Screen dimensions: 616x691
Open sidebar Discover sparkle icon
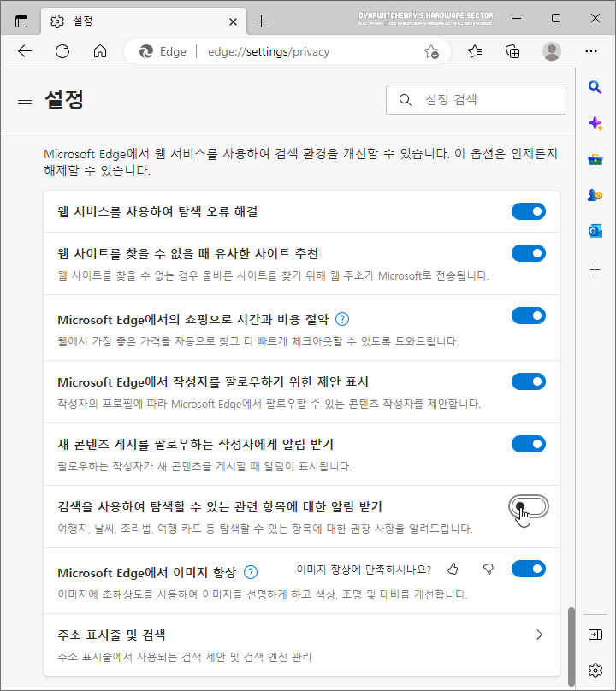pyautogui.click(x=595, y=123)
